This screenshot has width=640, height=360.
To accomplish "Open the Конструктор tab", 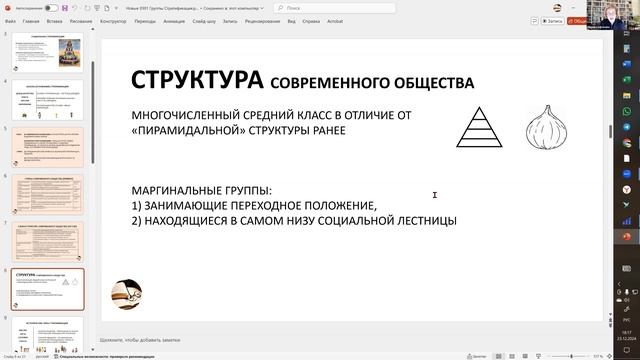I will pyautogui.click(x=113, y=21).
